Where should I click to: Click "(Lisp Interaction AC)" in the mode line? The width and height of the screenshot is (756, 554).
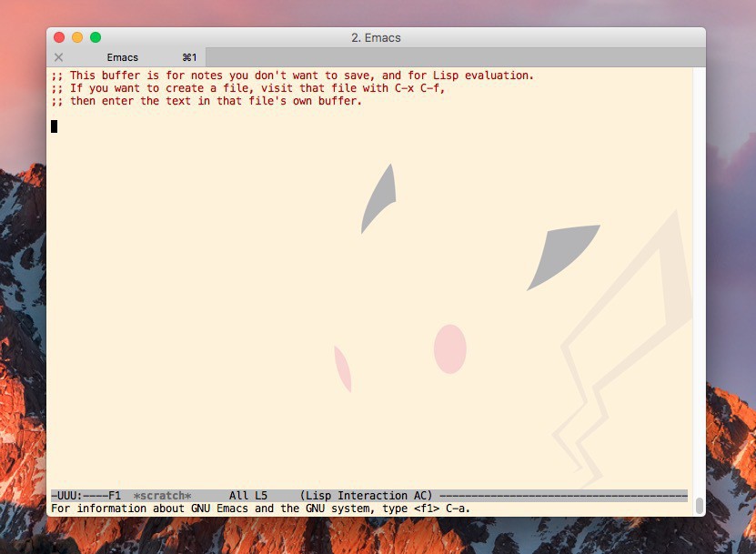coord(366,496)
